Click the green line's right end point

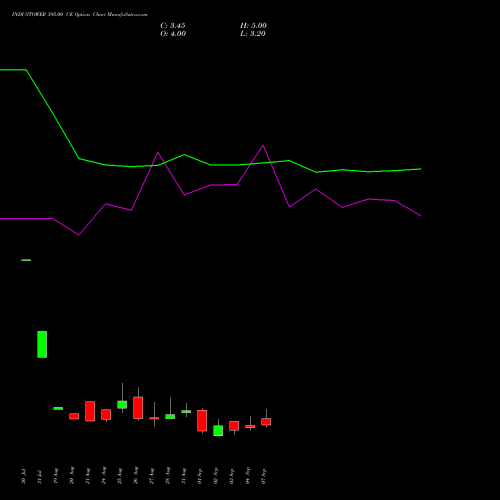coord(421,169)
